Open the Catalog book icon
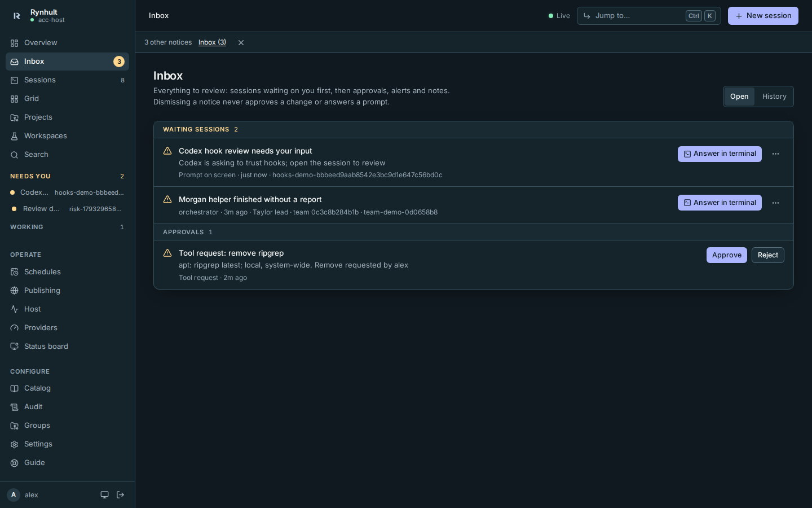The width and height of the screenshot is (812, 508). click(x=14, y=388)
